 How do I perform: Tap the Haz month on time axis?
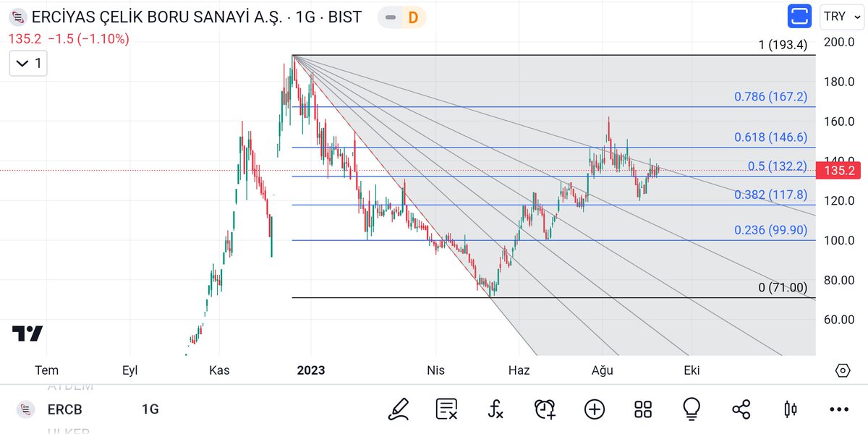519,370
